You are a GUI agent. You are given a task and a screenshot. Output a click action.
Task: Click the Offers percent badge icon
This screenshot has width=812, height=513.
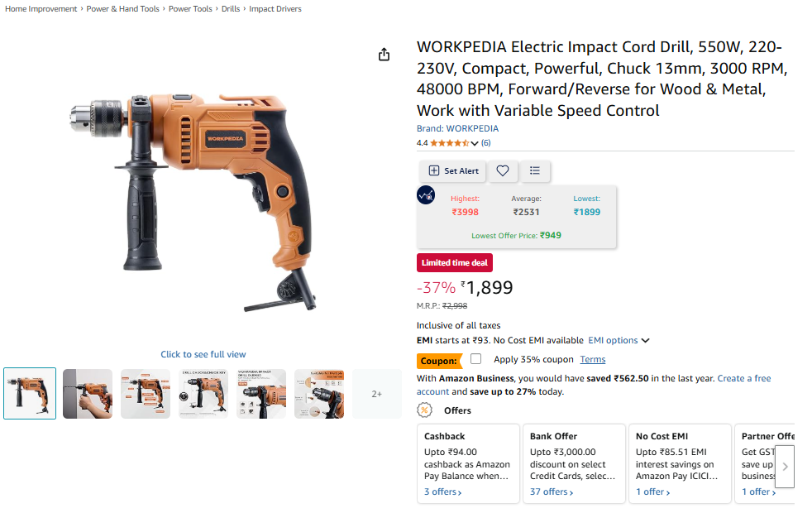tap(425, 410)
